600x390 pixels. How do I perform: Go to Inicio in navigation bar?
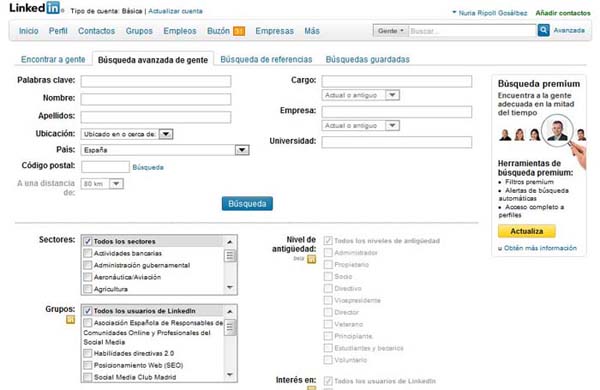(x=29, y=31)
